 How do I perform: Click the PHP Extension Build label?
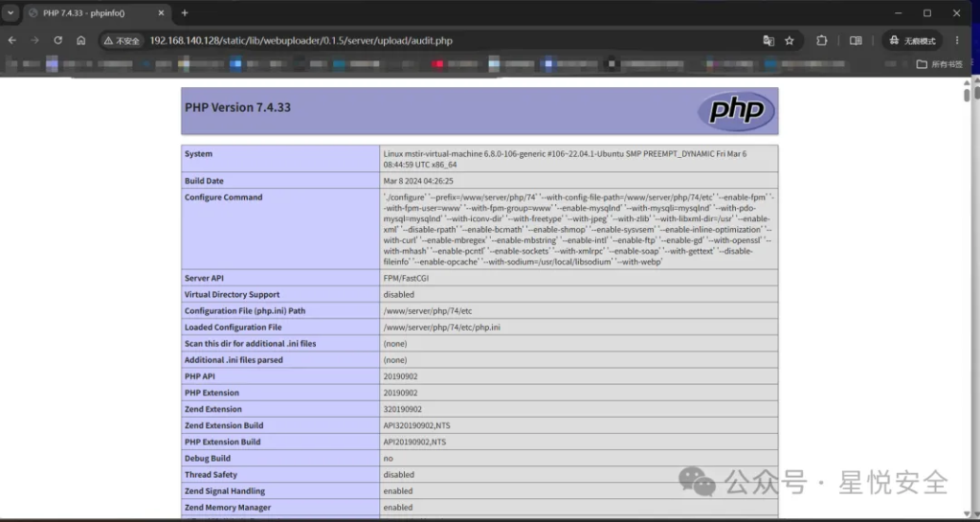[x=222, y=442]
